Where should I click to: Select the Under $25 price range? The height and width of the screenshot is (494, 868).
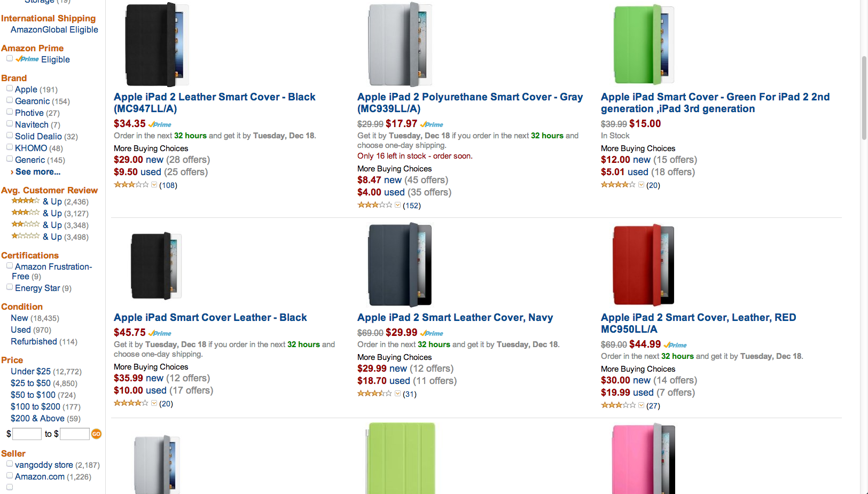(x=30, y=372)
